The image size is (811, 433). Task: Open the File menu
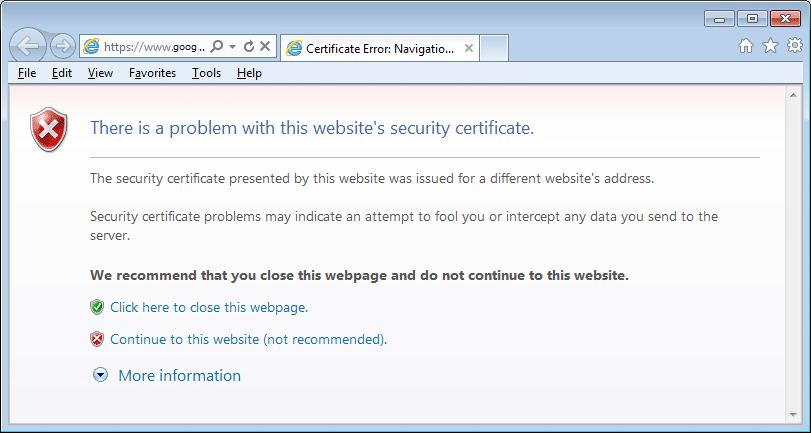tap(27, 73)
